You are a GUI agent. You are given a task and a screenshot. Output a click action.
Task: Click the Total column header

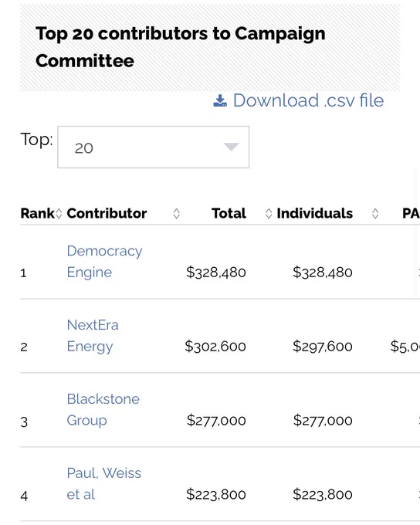tap(229, 213)
